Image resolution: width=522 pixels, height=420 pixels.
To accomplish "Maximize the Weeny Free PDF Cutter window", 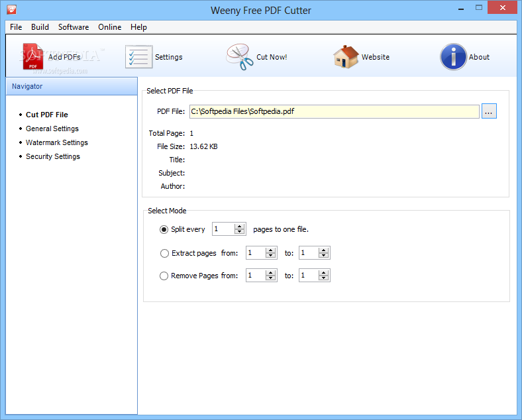I will (x=479, y=8).
